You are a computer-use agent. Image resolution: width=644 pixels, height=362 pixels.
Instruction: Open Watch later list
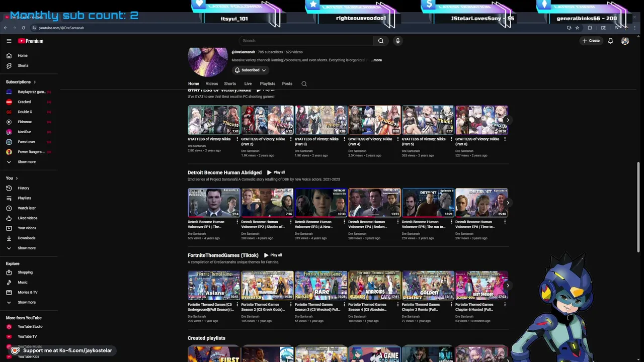[26, 208]
